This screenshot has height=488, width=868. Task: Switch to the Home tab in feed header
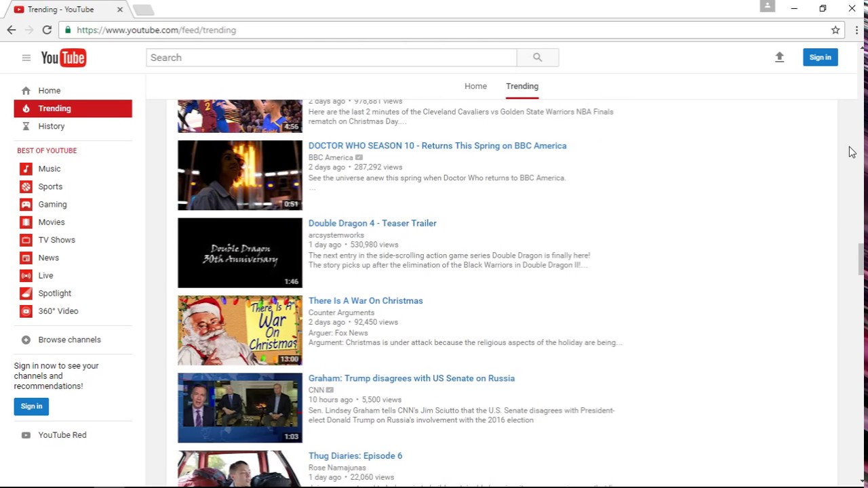(475, 86)
